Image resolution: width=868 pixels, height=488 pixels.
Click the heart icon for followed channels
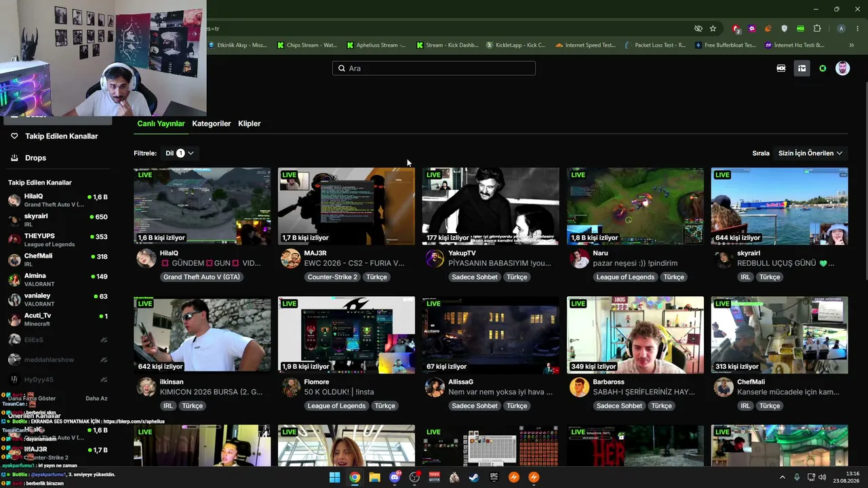(x=14, y=136)
